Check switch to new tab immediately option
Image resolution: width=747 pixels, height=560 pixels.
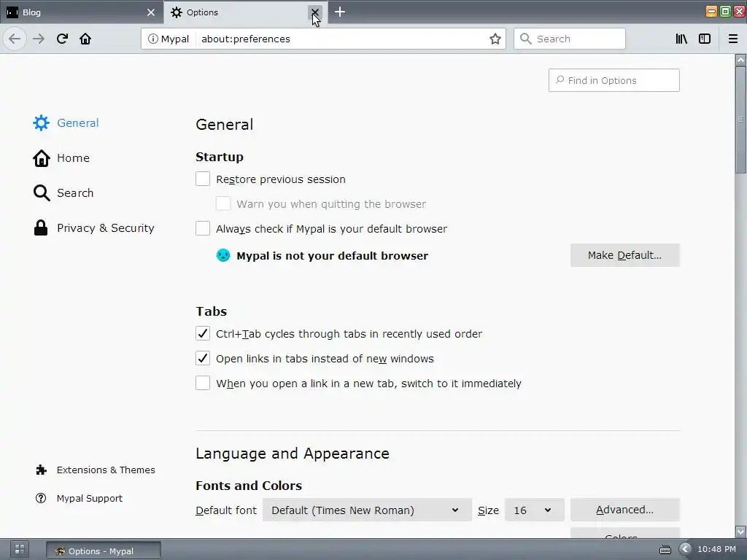click(203, 383)
